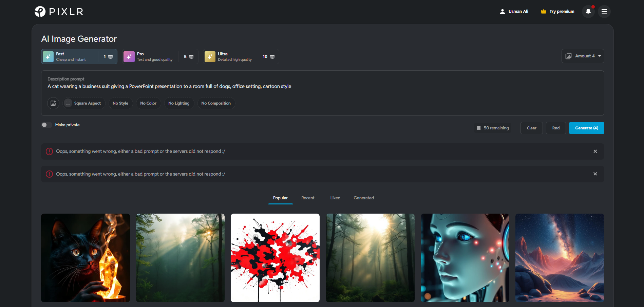Viewport: 644px width, 307px height.
Task: Open the No Lighting selector
Action: 179,103
